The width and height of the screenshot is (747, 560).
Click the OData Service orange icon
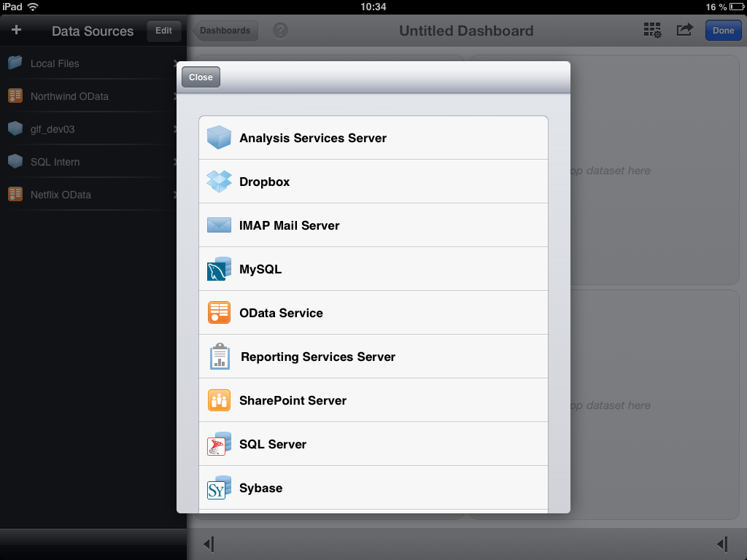[219, 313]
